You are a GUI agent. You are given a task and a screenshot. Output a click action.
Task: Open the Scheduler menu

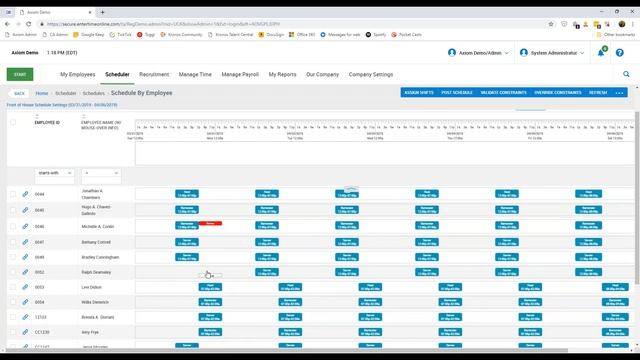pyautogui.click(x=117, y=74)
